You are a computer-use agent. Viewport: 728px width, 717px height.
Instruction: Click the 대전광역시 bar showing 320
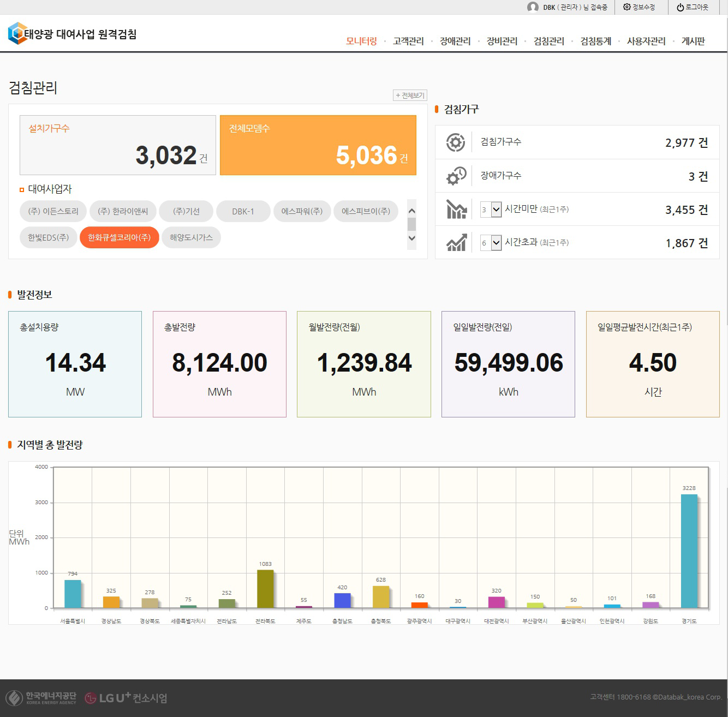click(497, 602)
